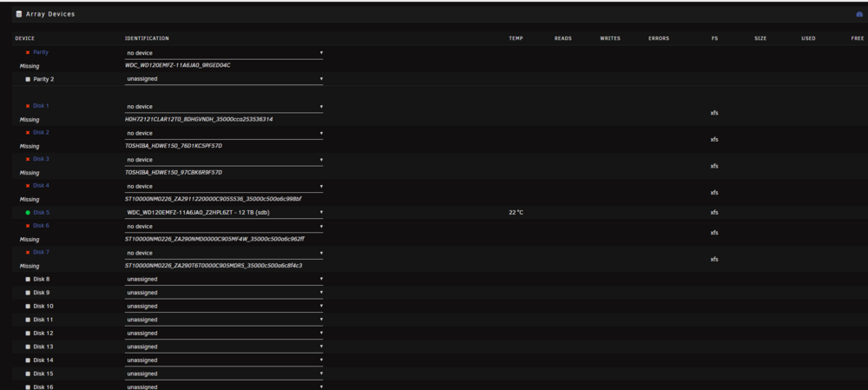This screenshot has width=868, height=390.
Task: Open the Disk 14 unassigned dropdown
Action: click(x=224, y=360)
